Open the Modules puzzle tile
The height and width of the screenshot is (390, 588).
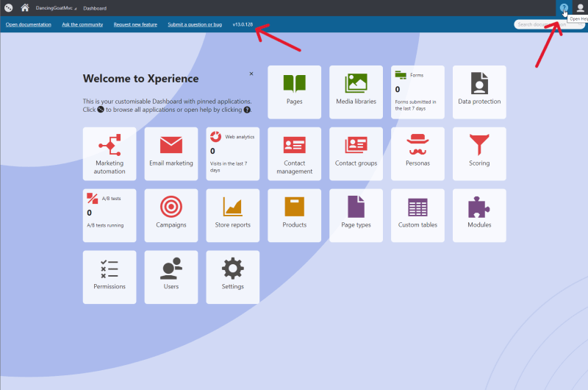pyautogui.click(x=479, y=215)
